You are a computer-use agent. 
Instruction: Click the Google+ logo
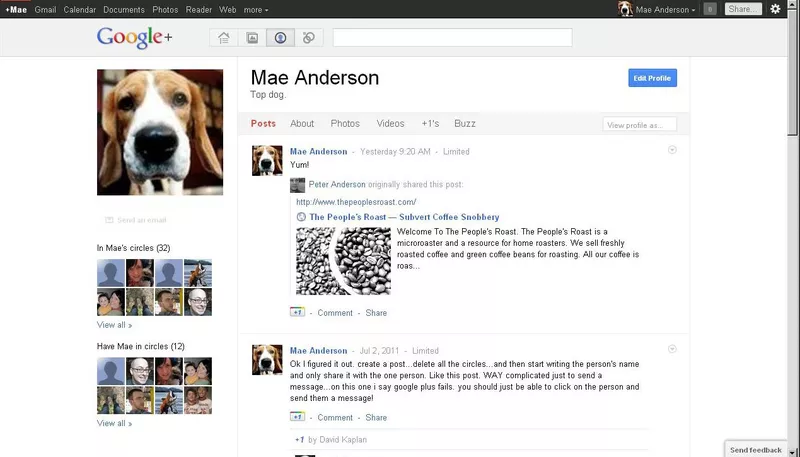(135, 38)
